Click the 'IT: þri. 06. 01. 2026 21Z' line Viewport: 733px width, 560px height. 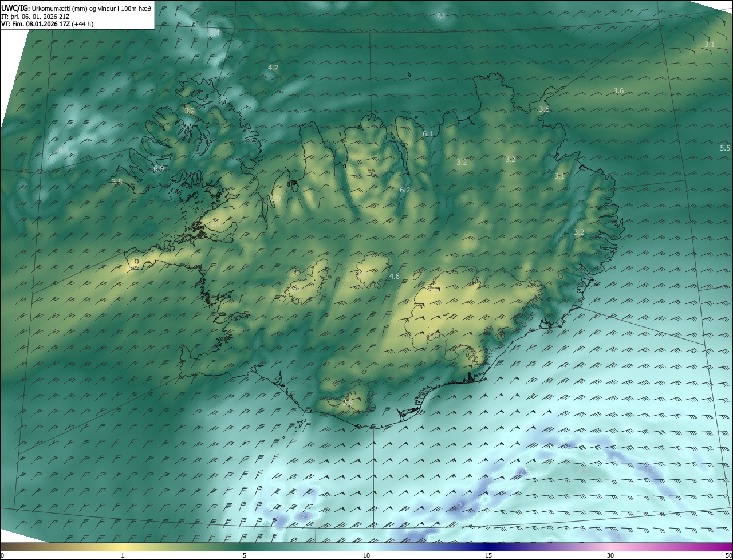(x=35, y=16)
